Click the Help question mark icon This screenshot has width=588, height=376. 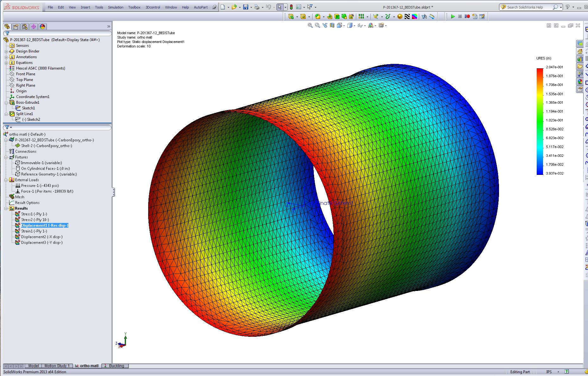tap(568, 7)
